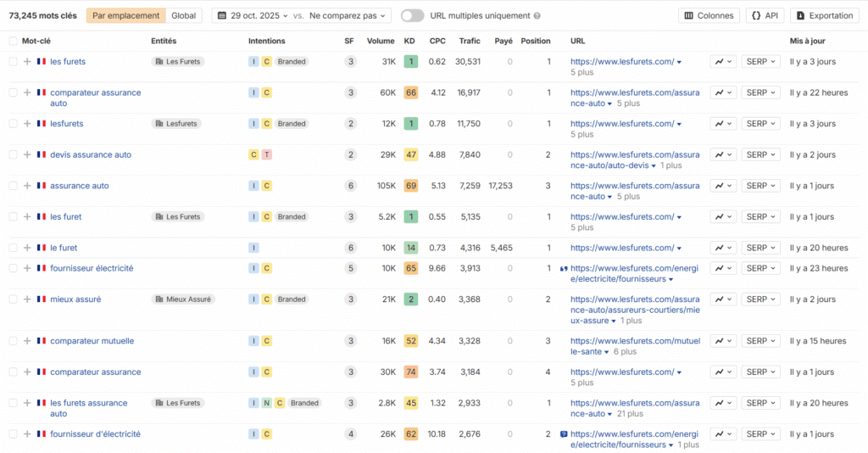Click the 'Mieux Assuré' entity tag
Screen dimensions: 868x453
(x=183, y=299)
